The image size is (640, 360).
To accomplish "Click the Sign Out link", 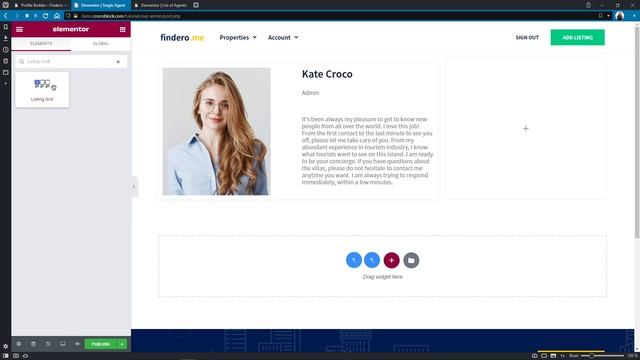I will tap(527, 38).
